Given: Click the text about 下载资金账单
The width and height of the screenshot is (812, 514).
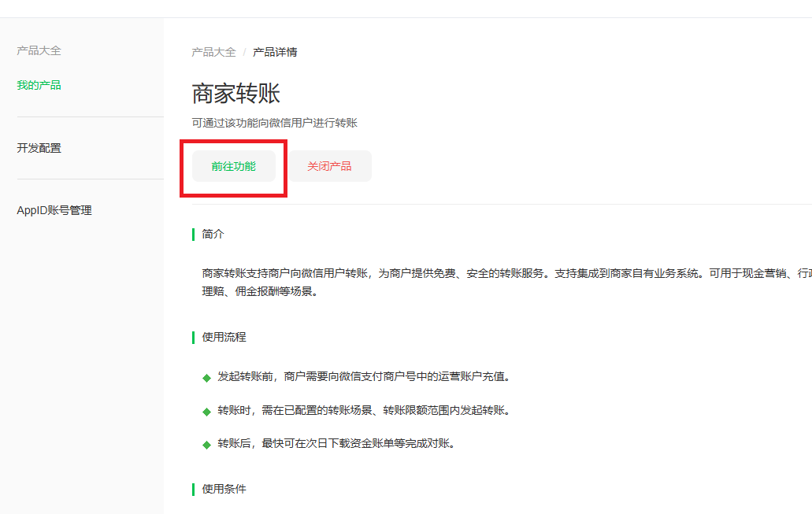Looking at the screenshot, I should [336, 443].
